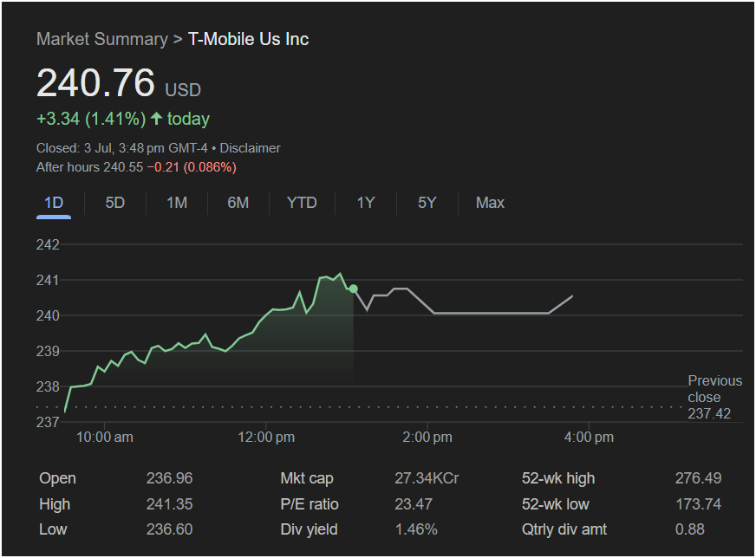Open the 1M chart range
Image resolution: width=756 pixels, height=558 pixels.
pyautogui.click(x=177, y=203)
